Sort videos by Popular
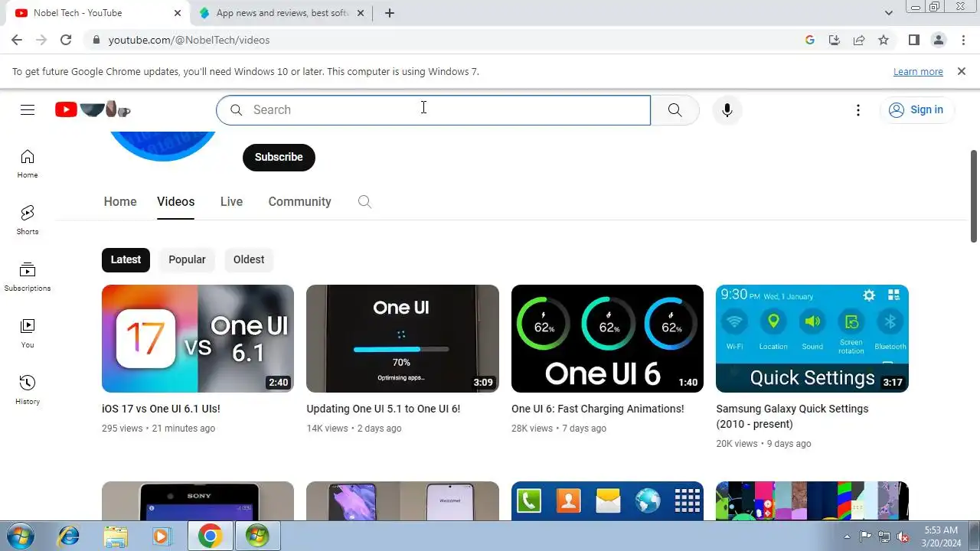Viewport: 980px width, 551px height. click(187, 259)
